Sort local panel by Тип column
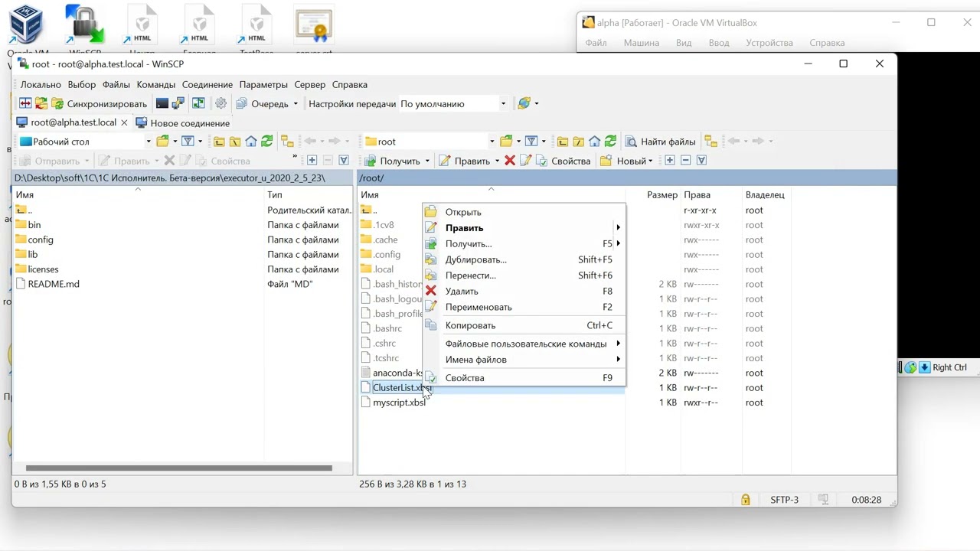 coord(309,195)
